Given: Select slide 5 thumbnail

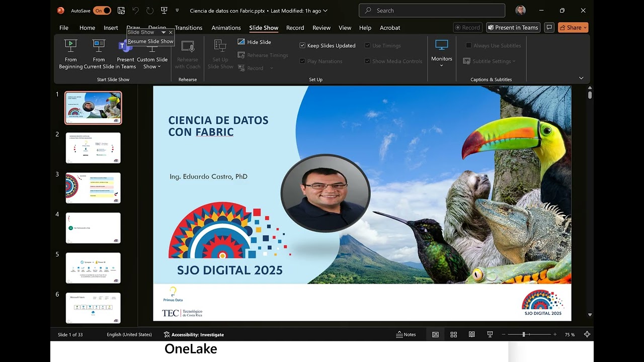Looking at the screenshot, I should click(x=93, y=268).
